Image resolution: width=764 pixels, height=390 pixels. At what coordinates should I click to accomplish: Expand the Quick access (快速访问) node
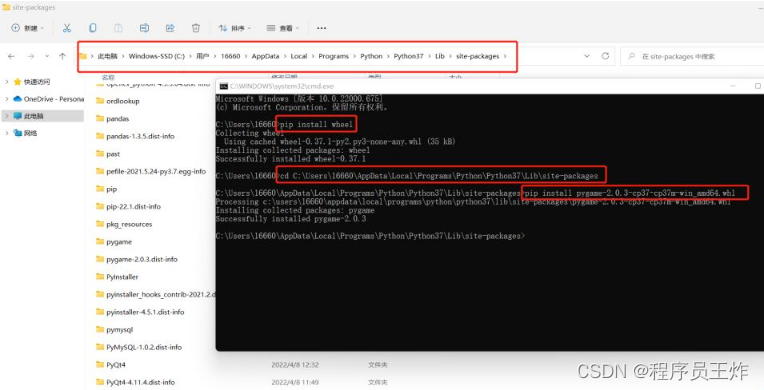pos(7,82)
